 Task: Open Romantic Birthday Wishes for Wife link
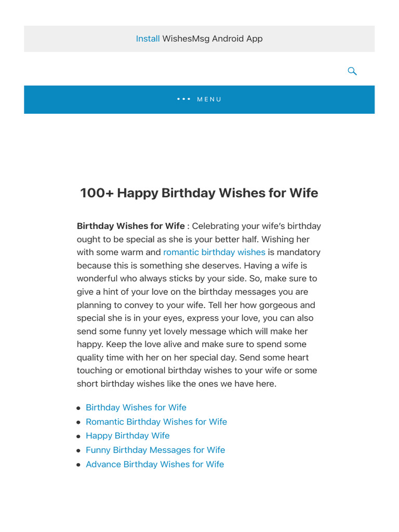pos(156,421)
